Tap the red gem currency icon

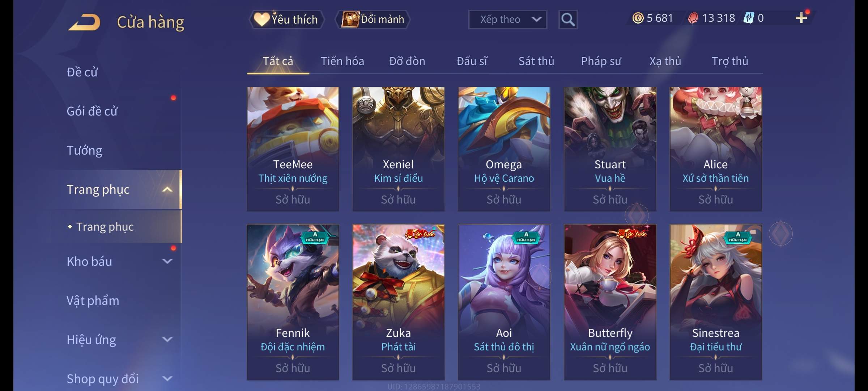point(693,18)
